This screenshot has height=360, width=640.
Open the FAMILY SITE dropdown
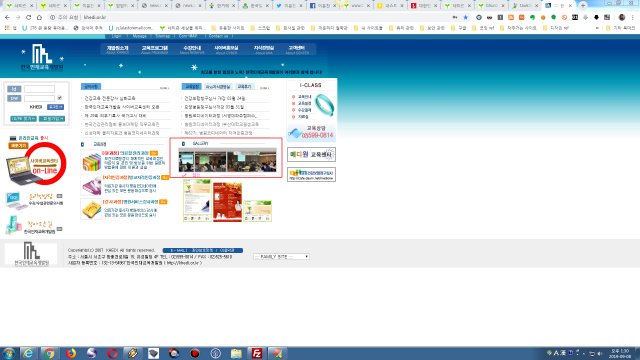(281, 257)
